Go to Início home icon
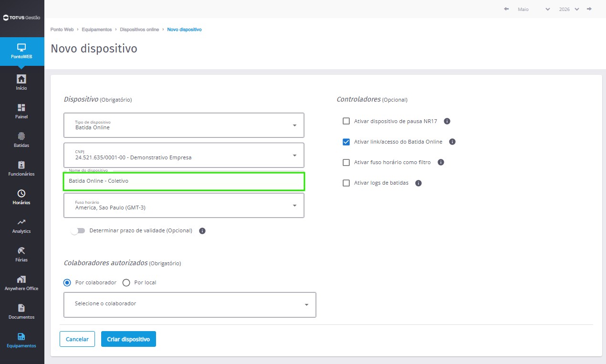The image size is (606, 364). [21, 79]
